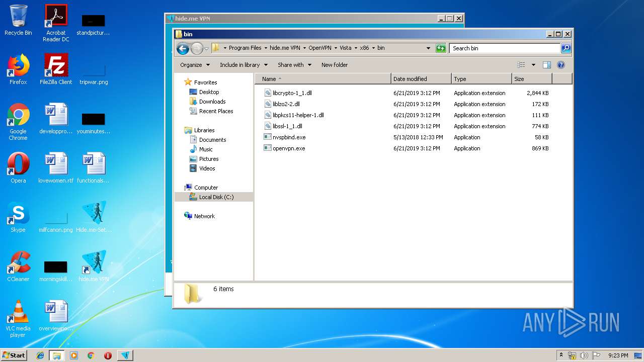Viewport: 644px width, 362px height.
Task: Click the volume icon in system tray
Action: pos(584,355)
